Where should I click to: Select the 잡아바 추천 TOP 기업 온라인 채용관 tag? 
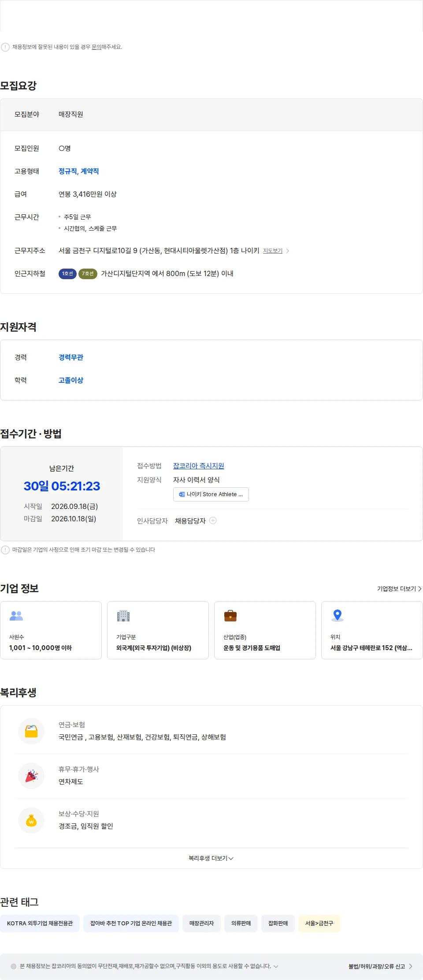coord(131,923)
